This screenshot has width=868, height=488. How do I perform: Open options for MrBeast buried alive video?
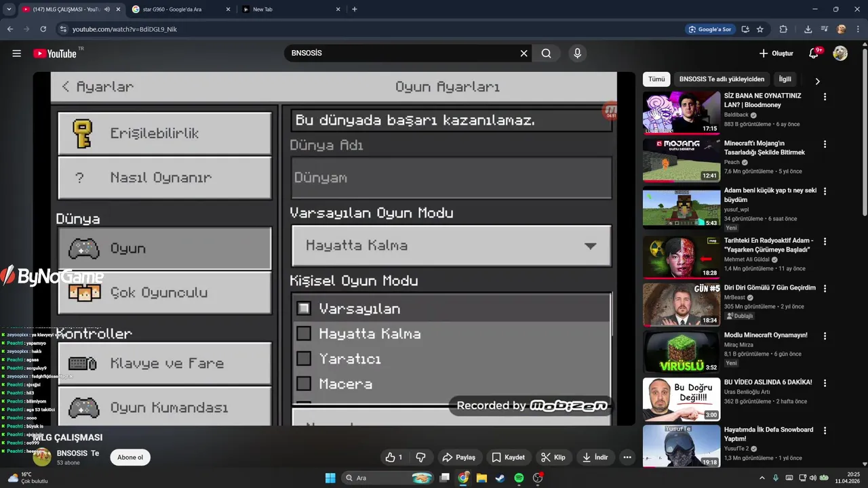(x=825, y=289)
